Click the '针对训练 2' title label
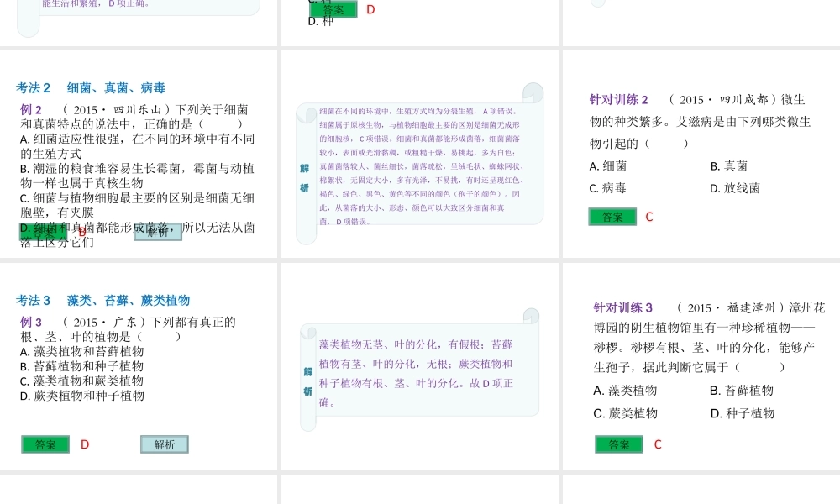The image size is (840, 504). pos(619,100)
